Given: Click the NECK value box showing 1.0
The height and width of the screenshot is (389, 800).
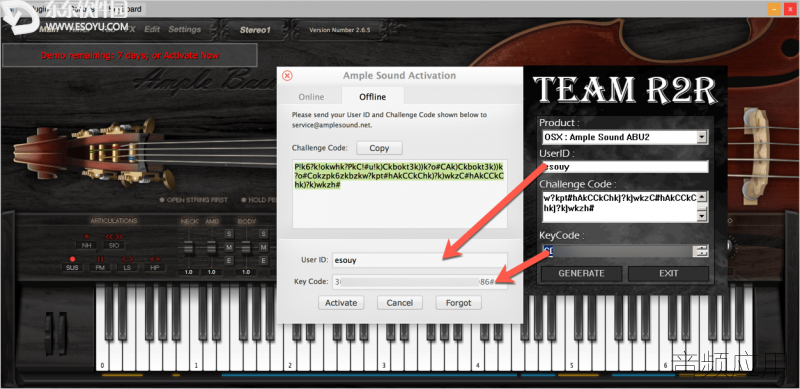Looking at the screenshot, I should pyautogui.click(x=188, y=272).
